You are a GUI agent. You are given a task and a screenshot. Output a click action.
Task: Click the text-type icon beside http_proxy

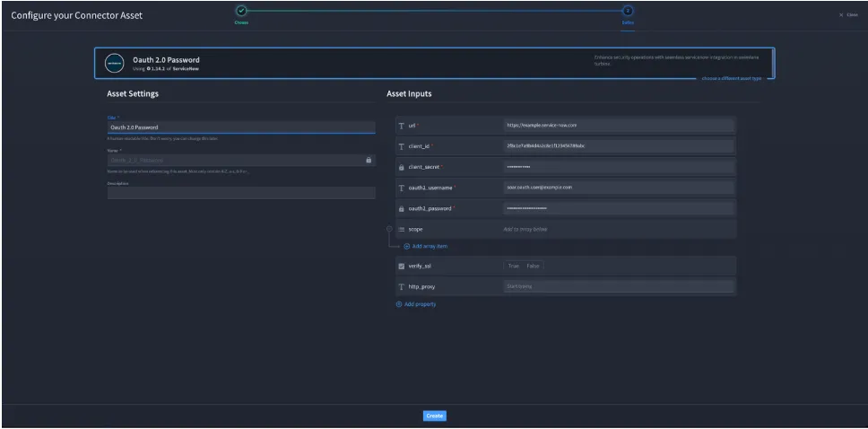402,287
